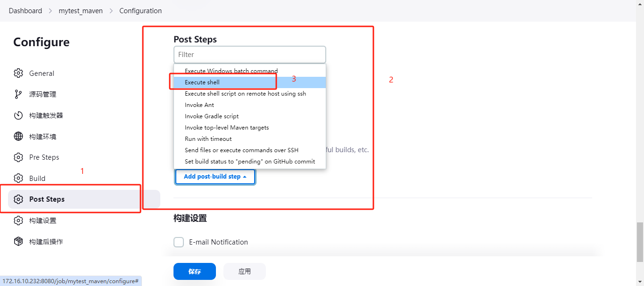This screenshot has height=286, width=644.
Task: Focus the Filter input field
Action: point(250,55)
